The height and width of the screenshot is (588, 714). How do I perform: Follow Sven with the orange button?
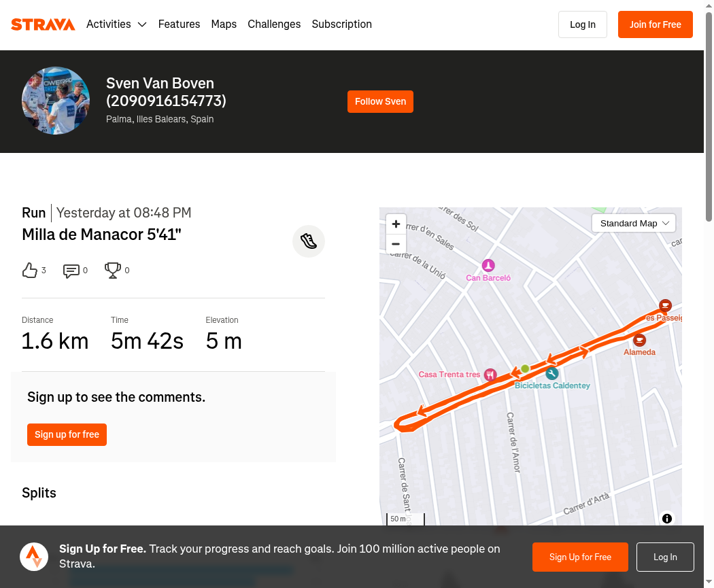click(x=380, y=101)
